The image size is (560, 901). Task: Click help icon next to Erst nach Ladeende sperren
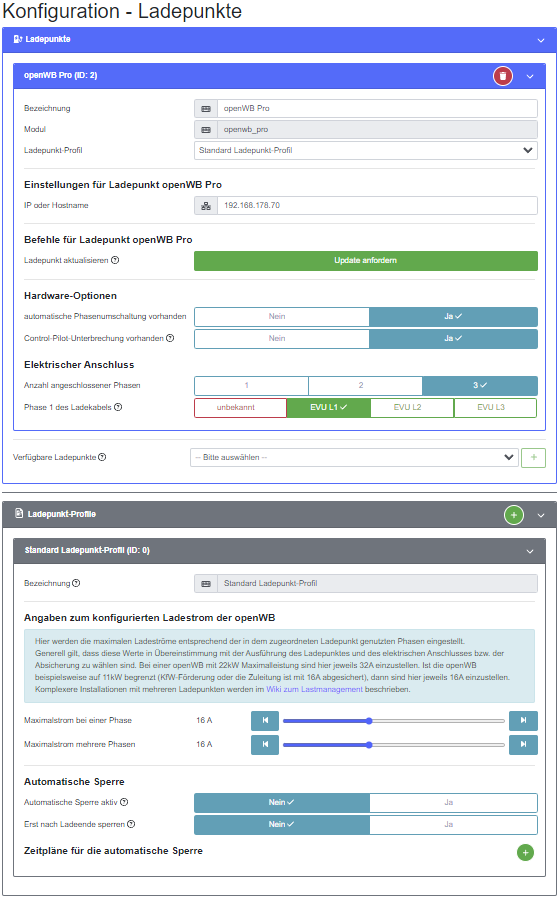tap(131, 824)
